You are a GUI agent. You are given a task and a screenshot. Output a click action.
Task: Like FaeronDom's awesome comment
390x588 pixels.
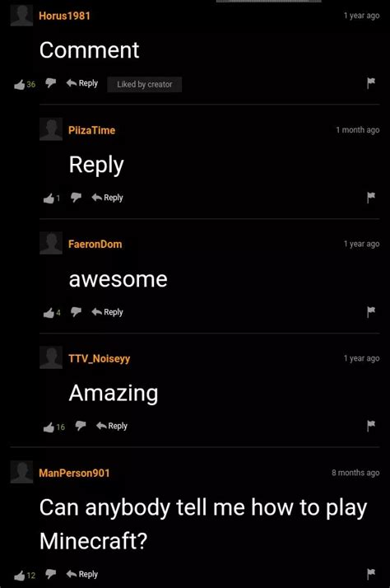tap(49, 313)
